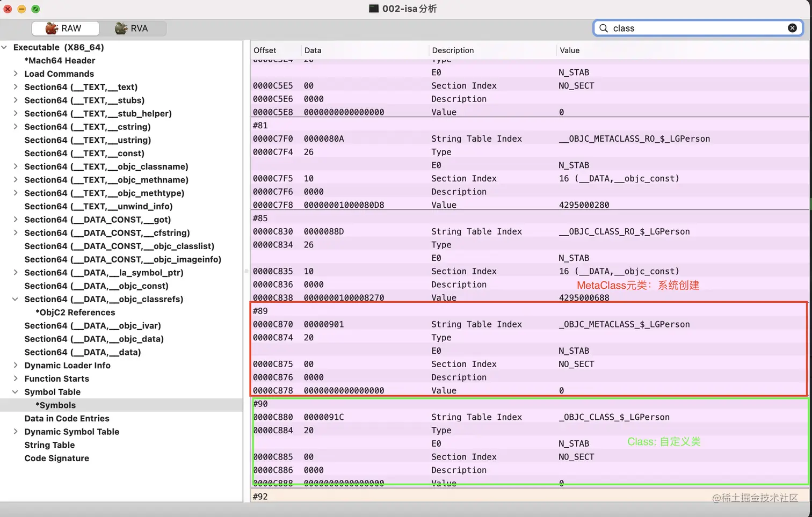Expand Section64 (__TEXT,__cstring) node

16,127
